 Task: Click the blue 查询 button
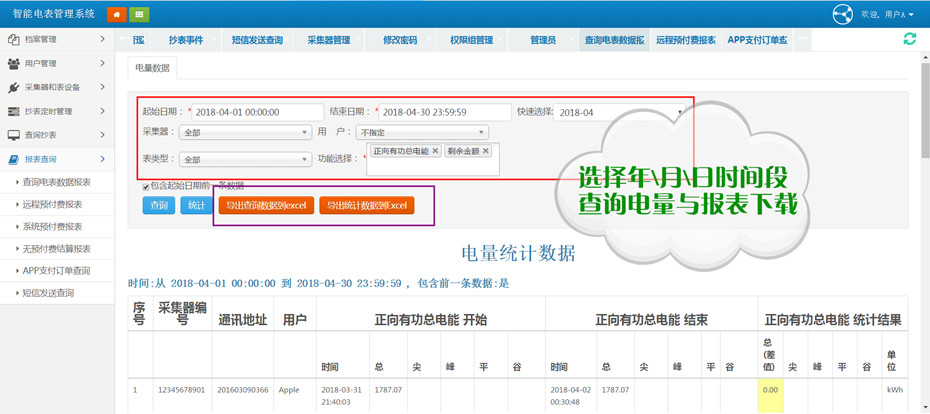(158, 205)
